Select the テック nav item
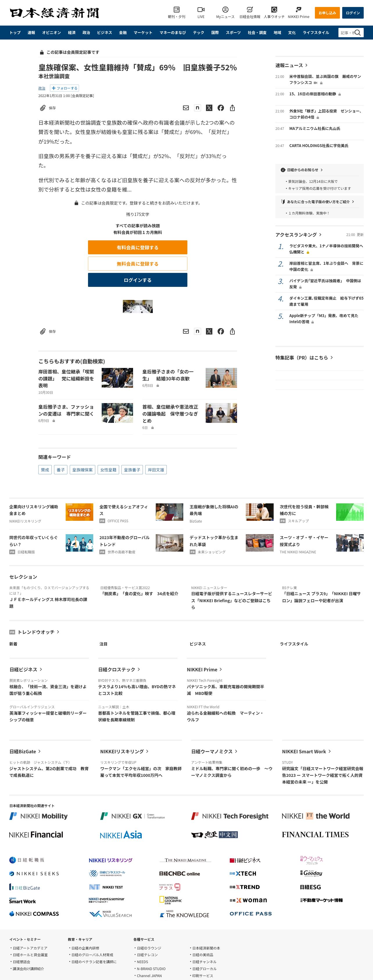The width and height of the screenshot is (373, 980). [x=198, y=33]
